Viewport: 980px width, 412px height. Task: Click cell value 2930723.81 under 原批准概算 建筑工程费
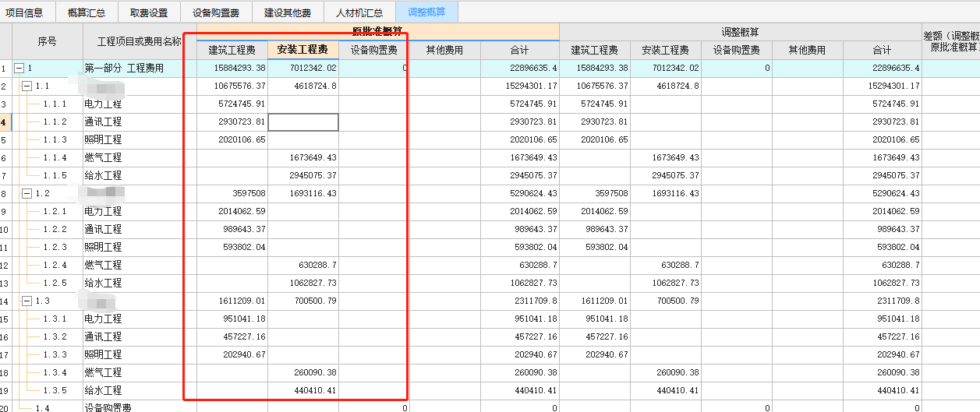pos(242,122)
